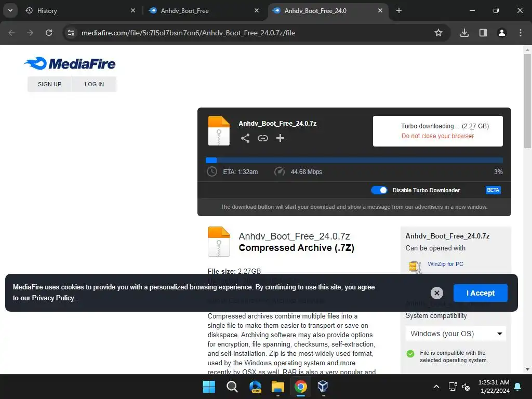The height and width of the screenshot is (399, 532).
Task: Open the WinZip for PC link
Action: coord(445,264)
